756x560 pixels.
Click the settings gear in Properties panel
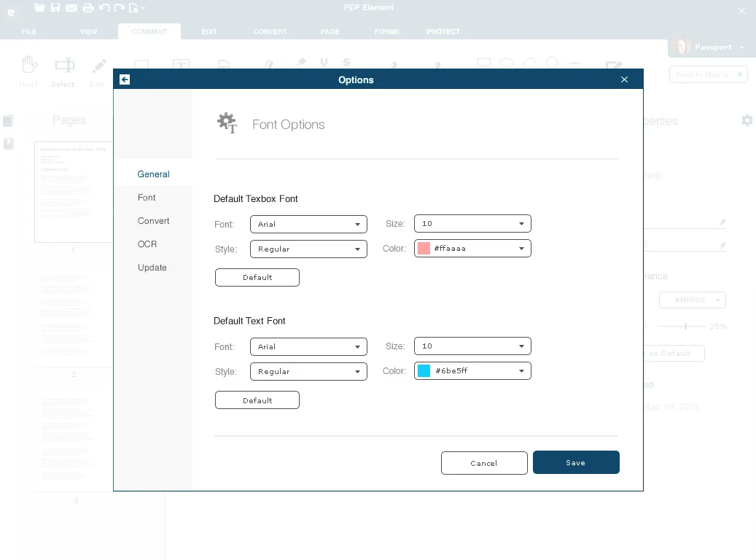pos(747,120)
